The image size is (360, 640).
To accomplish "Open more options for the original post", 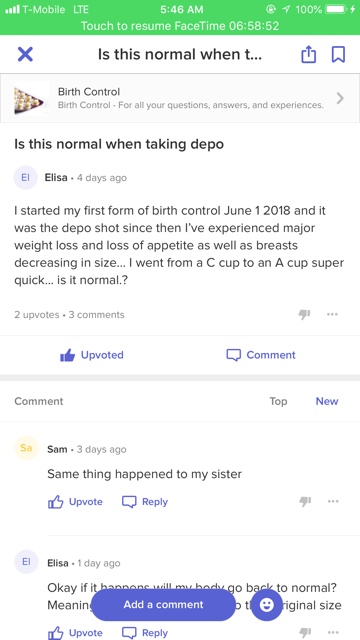I will (x=332, y=314).
